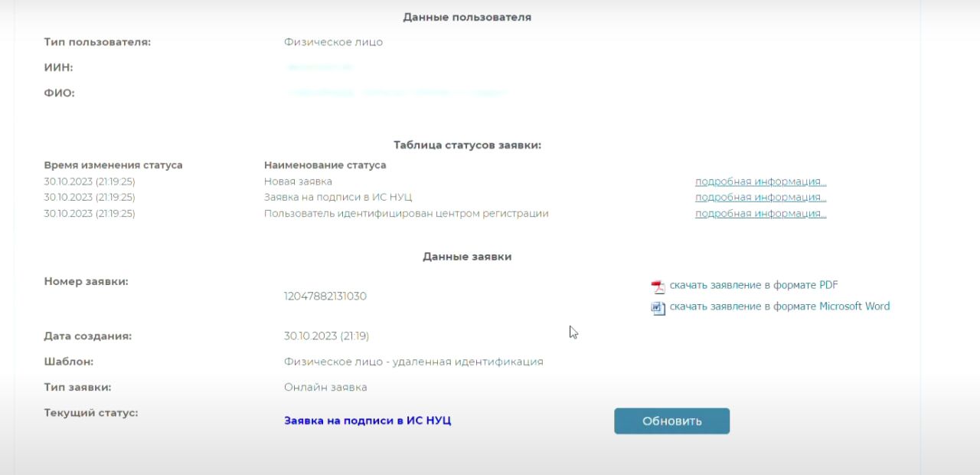Click the PDF file icon
The width and height of the screenshot is (980, 475).
point(658,287)
